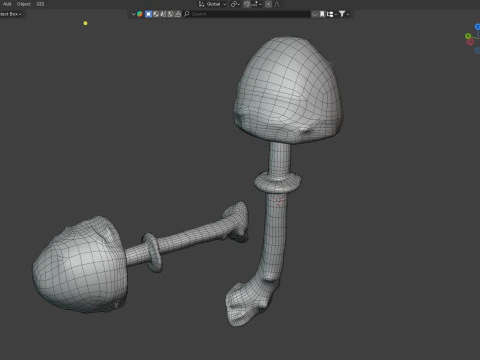
Task: Select the yellow dot object in the viewport
Action: pos(85,23)
